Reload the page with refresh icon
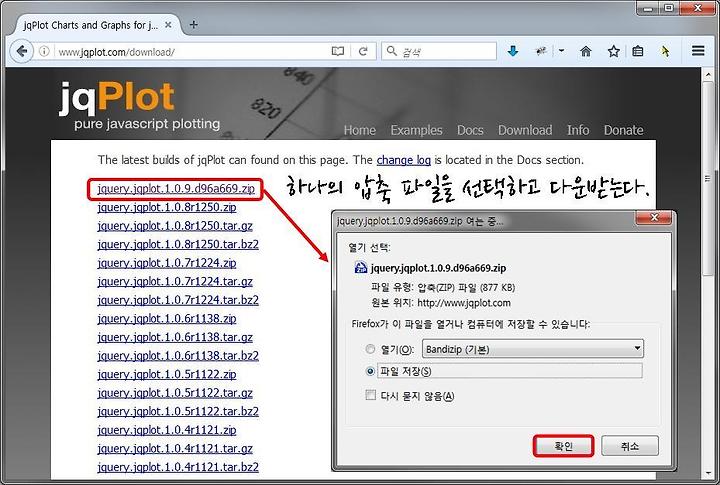The width and height of the screenshot is (720, 485). [x=363, y=51]
